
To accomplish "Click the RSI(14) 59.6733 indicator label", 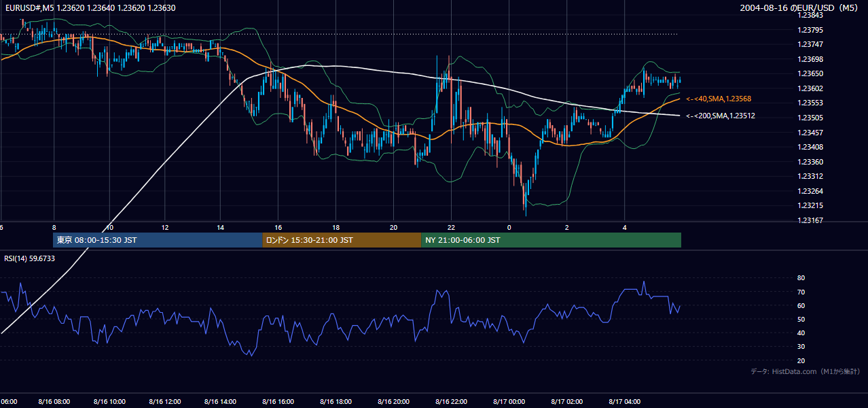I will coord(30,258).
